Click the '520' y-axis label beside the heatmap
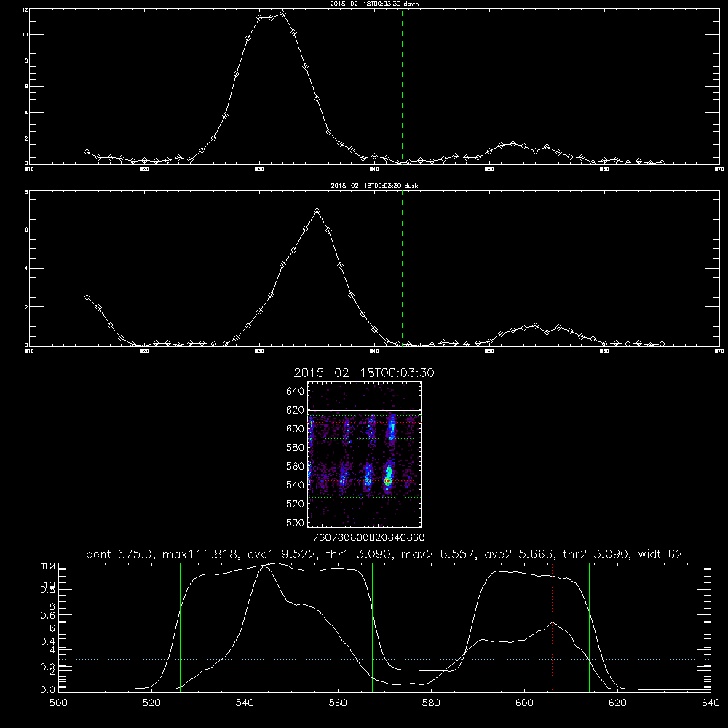Image resolution: width=728 pixels, height=728 pixels. click(296, 504)
